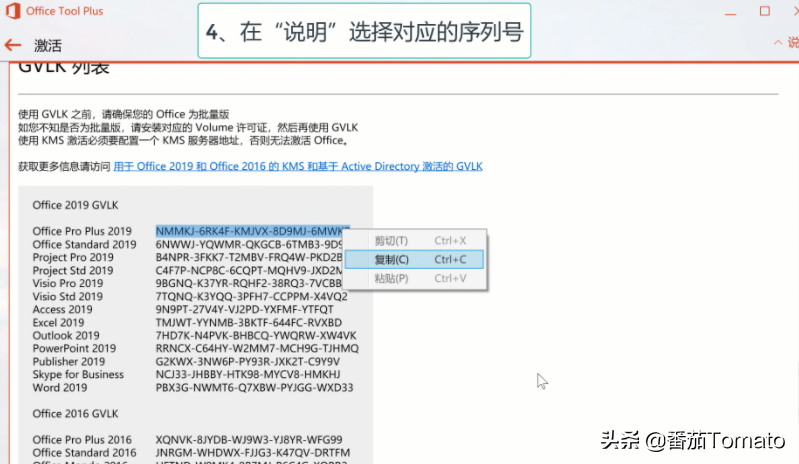Click the Project Std 2019 key C4F7P-NCP8C
This screenshot has height=464, width=799.
point(249,270)
